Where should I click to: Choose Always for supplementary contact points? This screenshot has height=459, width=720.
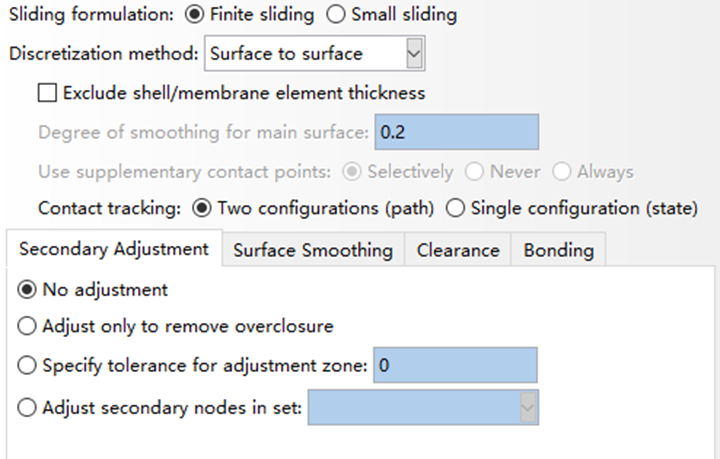562,171
